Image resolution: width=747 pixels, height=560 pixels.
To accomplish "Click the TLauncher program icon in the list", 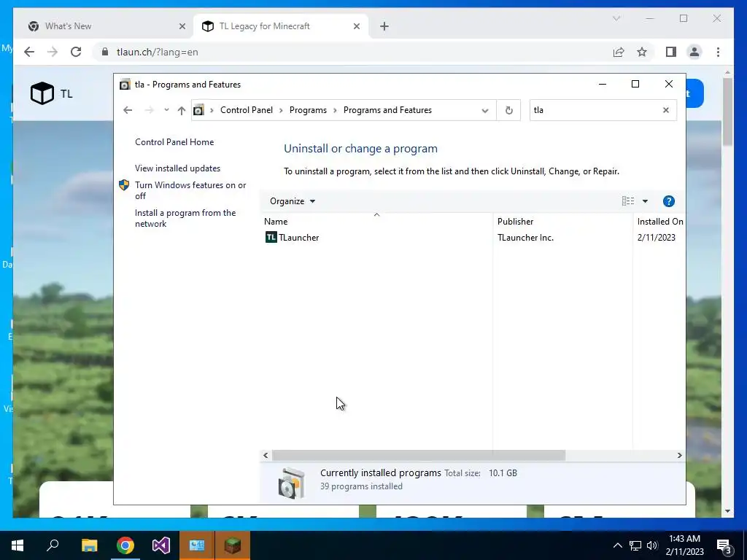I will (271, 237).
